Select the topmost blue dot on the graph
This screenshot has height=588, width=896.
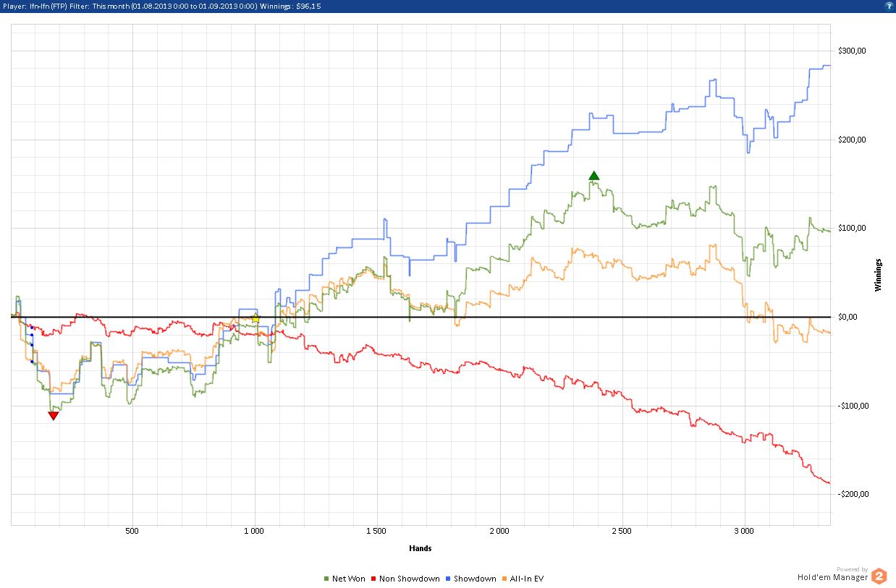point(32,327)
